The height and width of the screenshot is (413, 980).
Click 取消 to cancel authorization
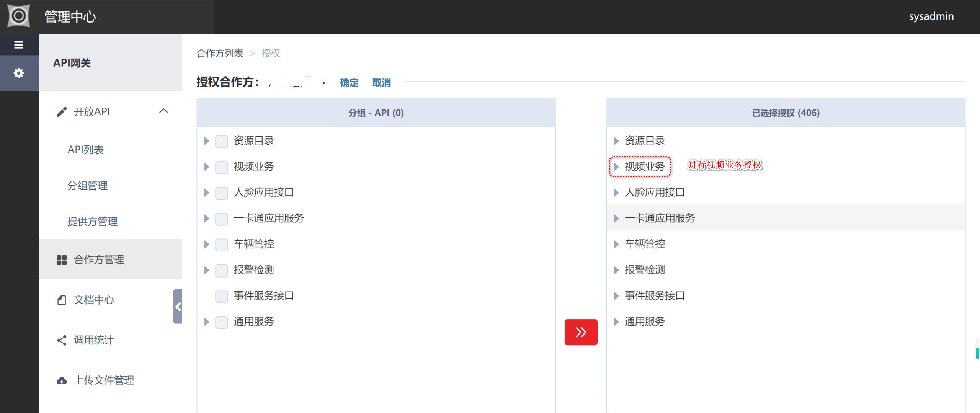pos(381,83)
